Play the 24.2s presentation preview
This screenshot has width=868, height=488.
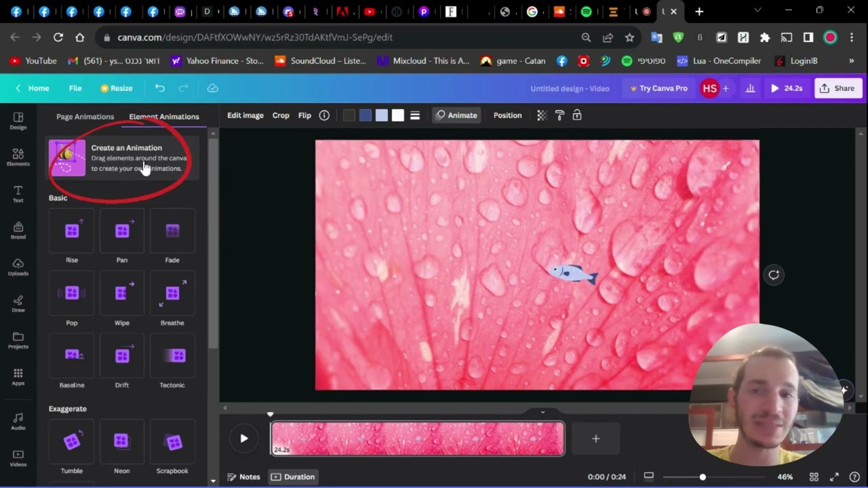[787, 88]
